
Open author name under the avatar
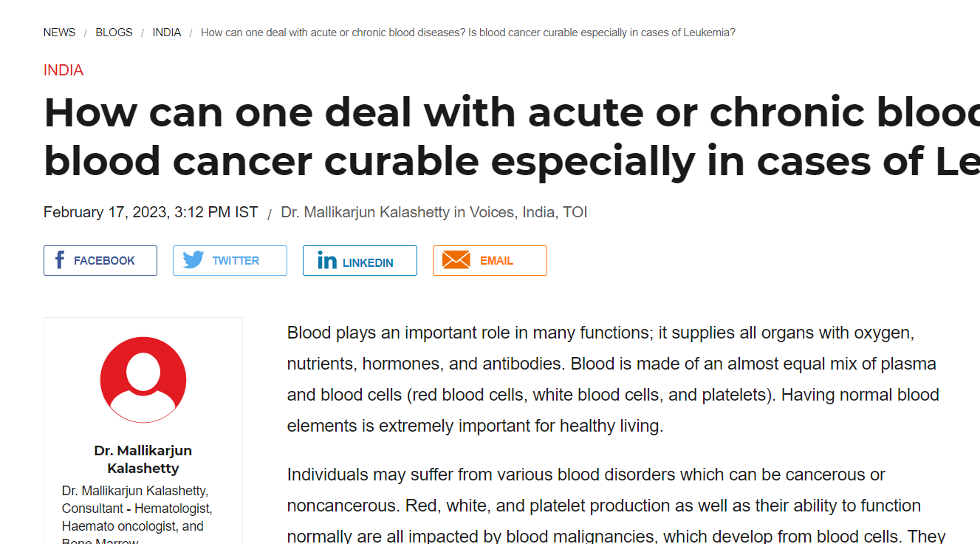point(143,459)
